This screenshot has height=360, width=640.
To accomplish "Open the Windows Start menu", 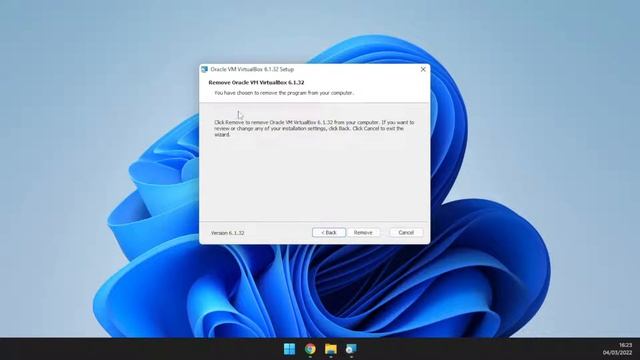I will tap(289, 349).
